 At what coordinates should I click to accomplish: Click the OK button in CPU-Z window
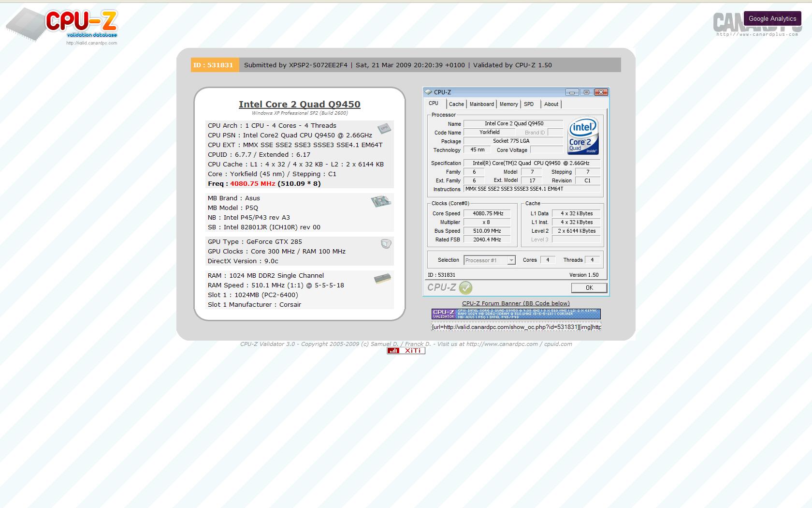tap(589, 288)
